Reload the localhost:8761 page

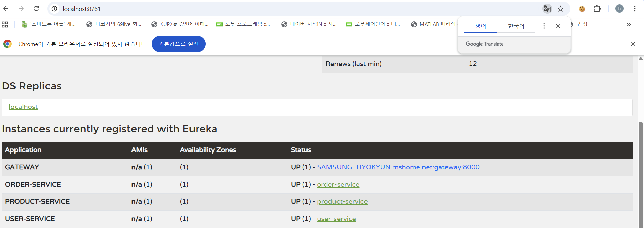(36, 9)
